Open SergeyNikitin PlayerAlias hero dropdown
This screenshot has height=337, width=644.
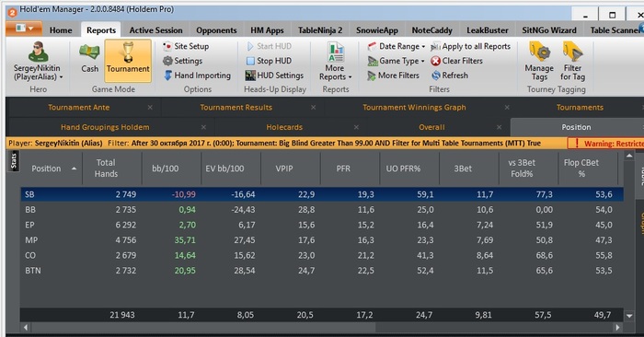(x=38, y=62)
